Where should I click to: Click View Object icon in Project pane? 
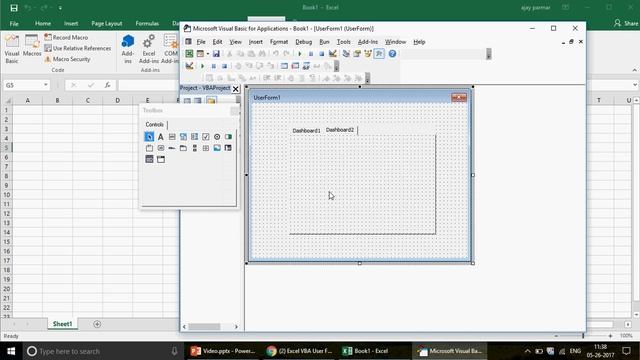click(x=198, y=100)
